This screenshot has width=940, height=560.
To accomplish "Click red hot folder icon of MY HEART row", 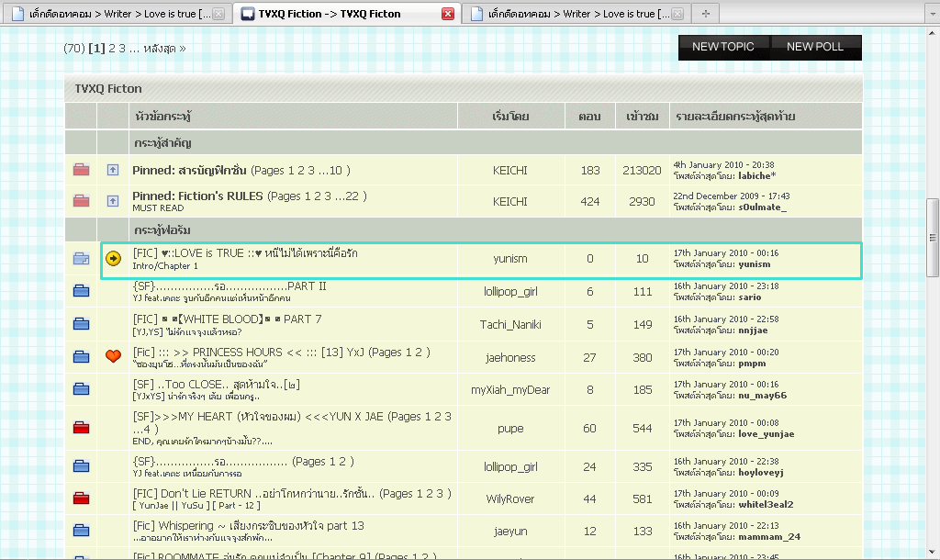I will pos(81,428).
